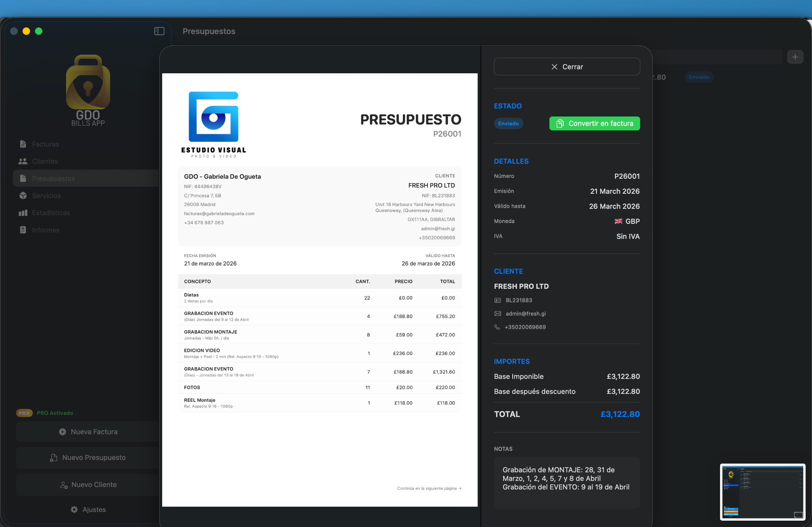812x527 pixels.
Task: Close the preview with Cerrar
Action: 567,67
